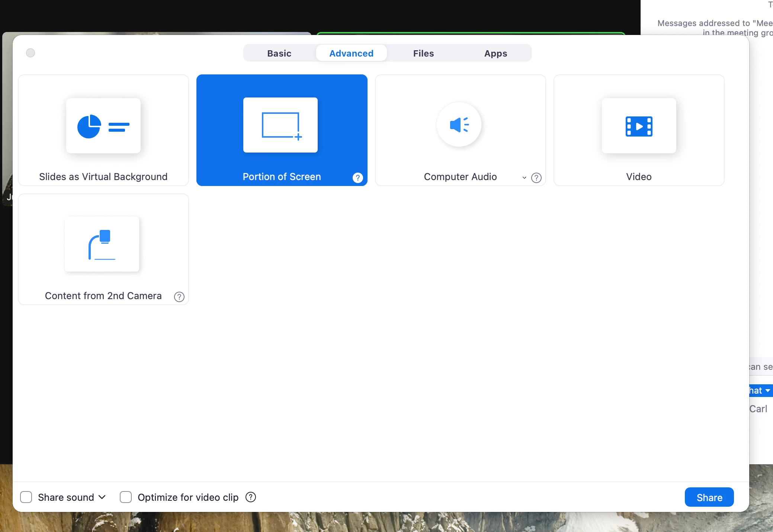Open help for Content from 2nd Camera
Screen dimensions: 773x532
click(x=179, y=297)
